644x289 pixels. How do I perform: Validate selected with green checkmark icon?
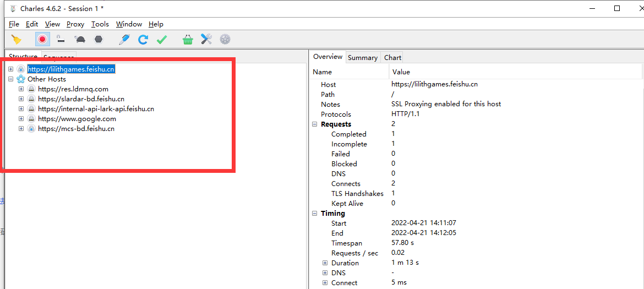pyautogui.click(x=162, y=40)
